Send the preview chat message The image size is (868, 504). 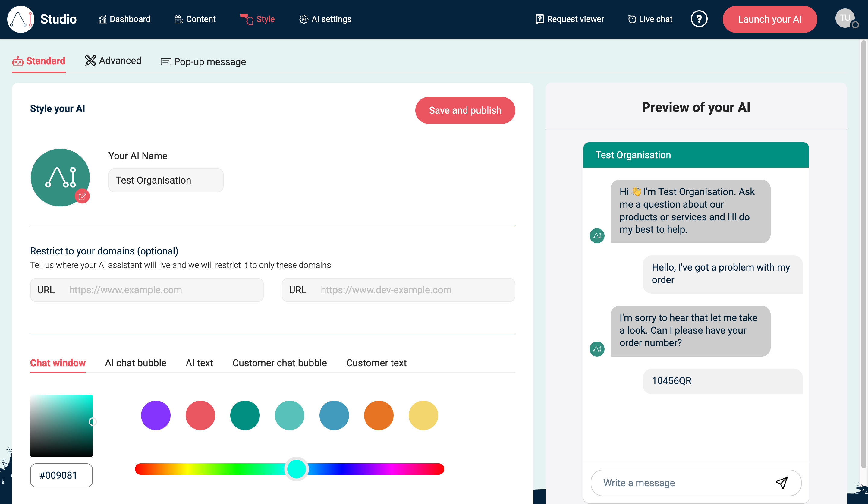tap(782, 483)
